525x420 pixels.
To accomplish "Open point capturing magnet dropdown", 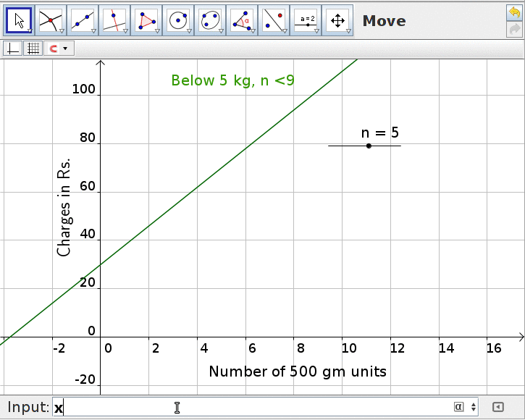I will click(x=58, y=49).
